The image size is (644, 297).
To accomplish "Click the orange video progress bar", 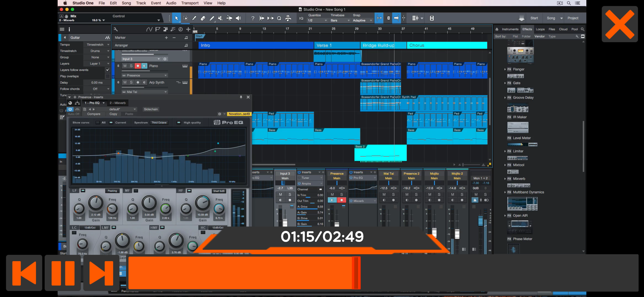I will (241, 273).
